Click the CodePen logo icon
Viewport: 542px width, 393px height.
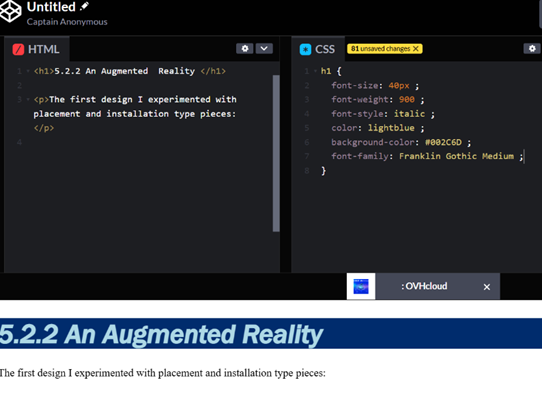(x=10, y=11)
